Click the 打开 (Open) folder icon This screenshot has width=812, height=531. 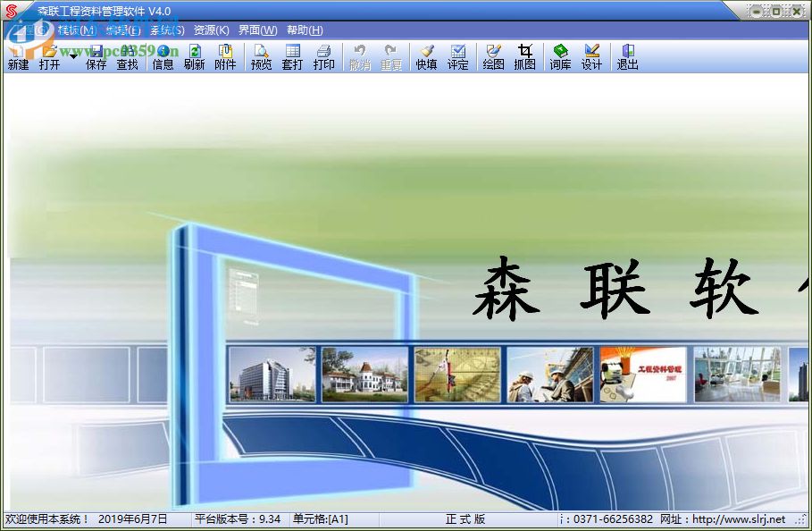49,57
